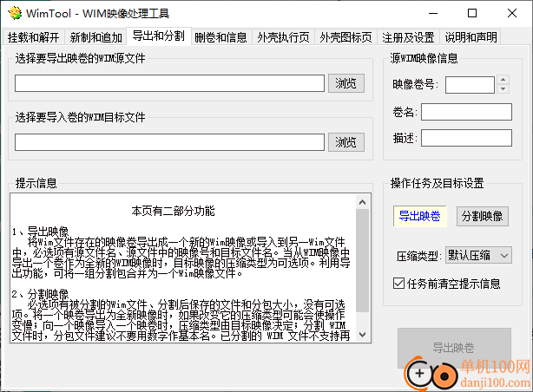Minimize the WimTool window
Image resolution: width=533 pixels, height=392 pixels.
coord(433,14)
